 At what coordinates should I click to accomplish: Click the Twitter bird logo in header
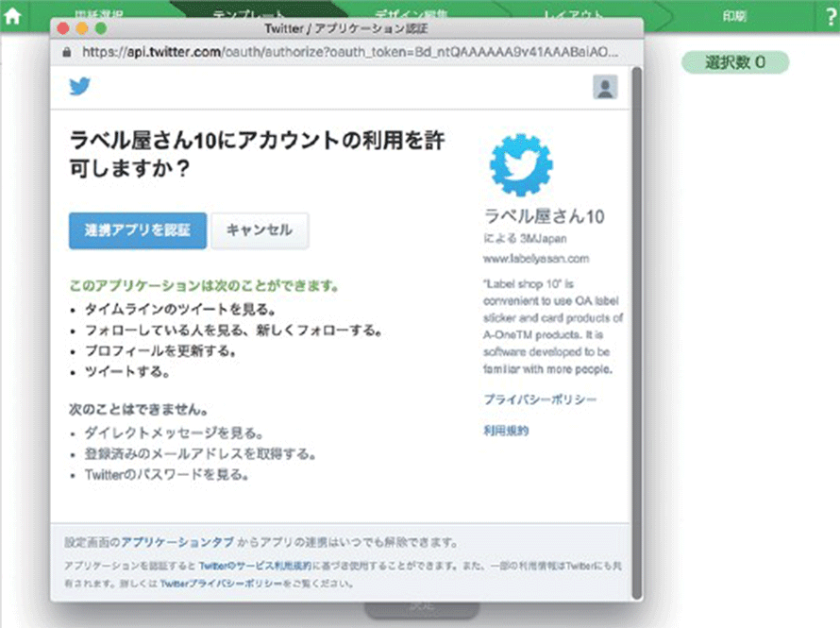pos(80,87)
